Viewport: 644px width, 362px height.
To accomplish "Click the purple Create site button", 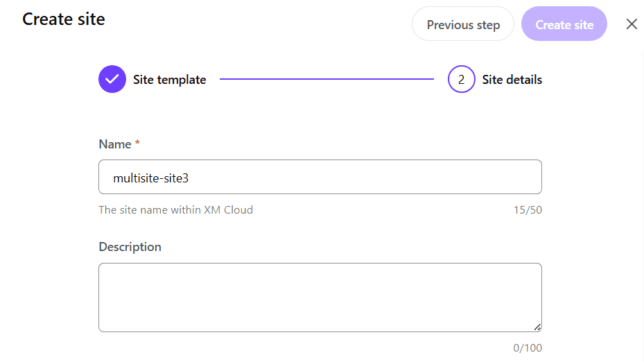I will point(564,24).
